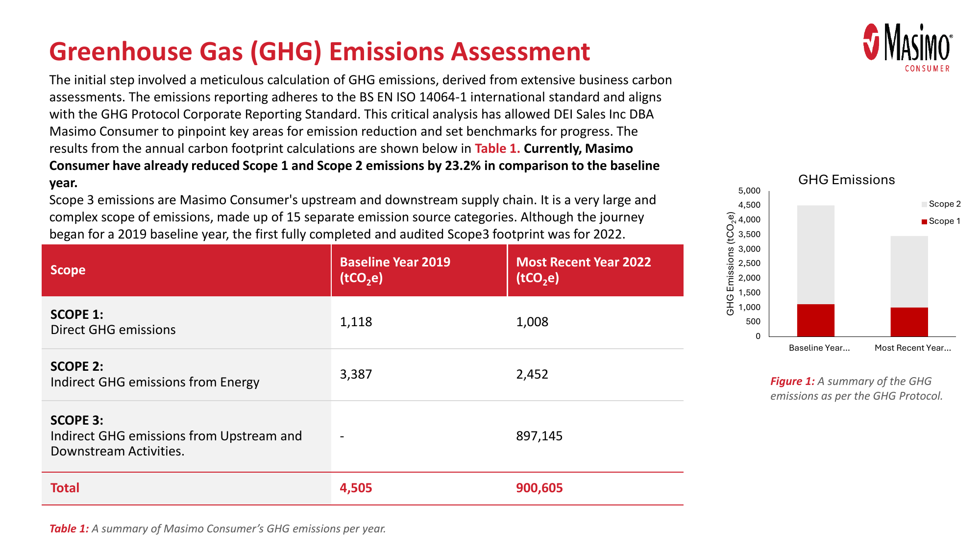Click the Masimo Consumer logo

click(x=907, y=48)
